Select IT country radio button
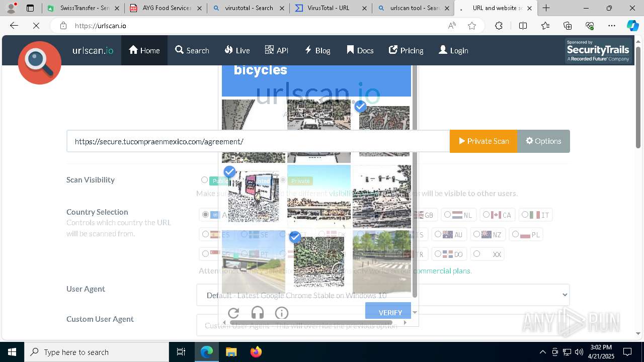The height and width of the screenshot is (362, 644). pyautogui.click(x=525, y=215)
